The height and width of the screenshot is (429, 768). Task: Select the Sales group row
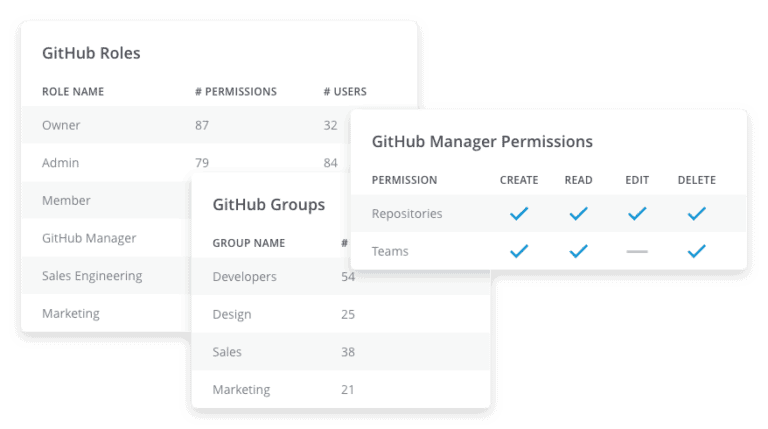click(340, 352)
